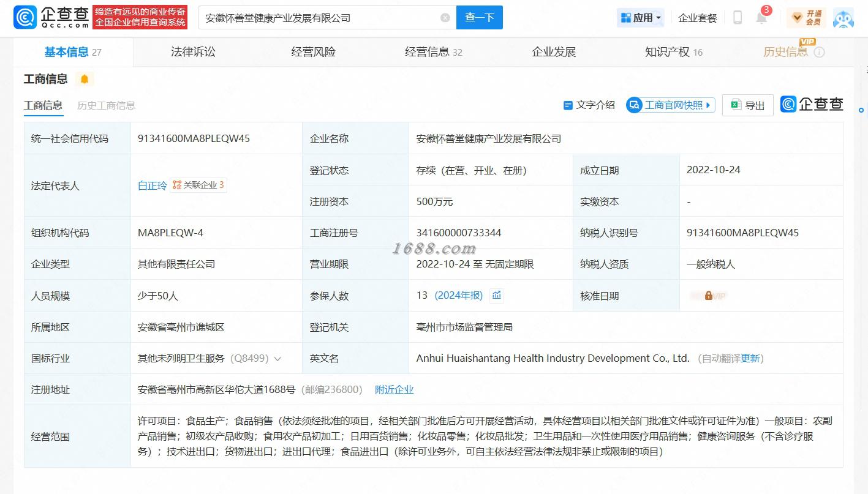Click 文字介绍 button

(x=589, y=105)
